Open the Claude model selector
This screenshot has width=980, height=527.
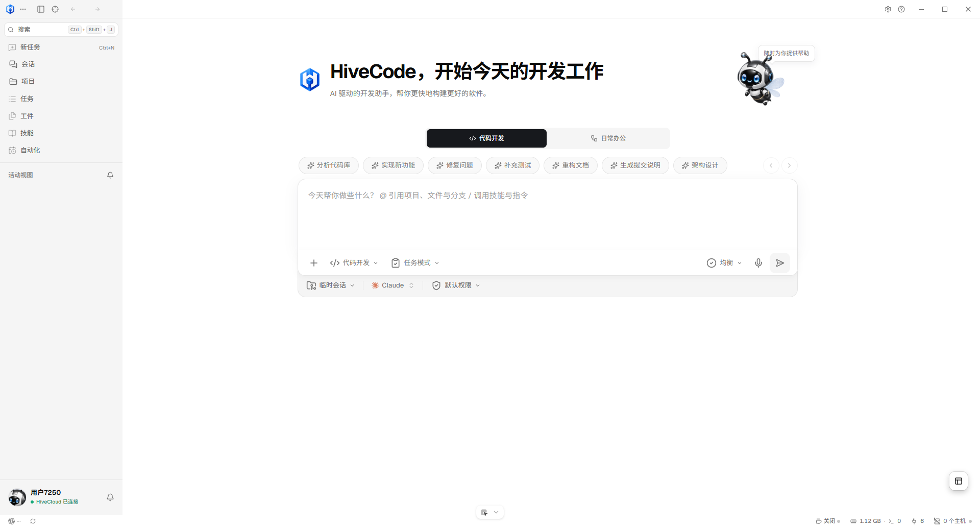(x=393, y=285)
